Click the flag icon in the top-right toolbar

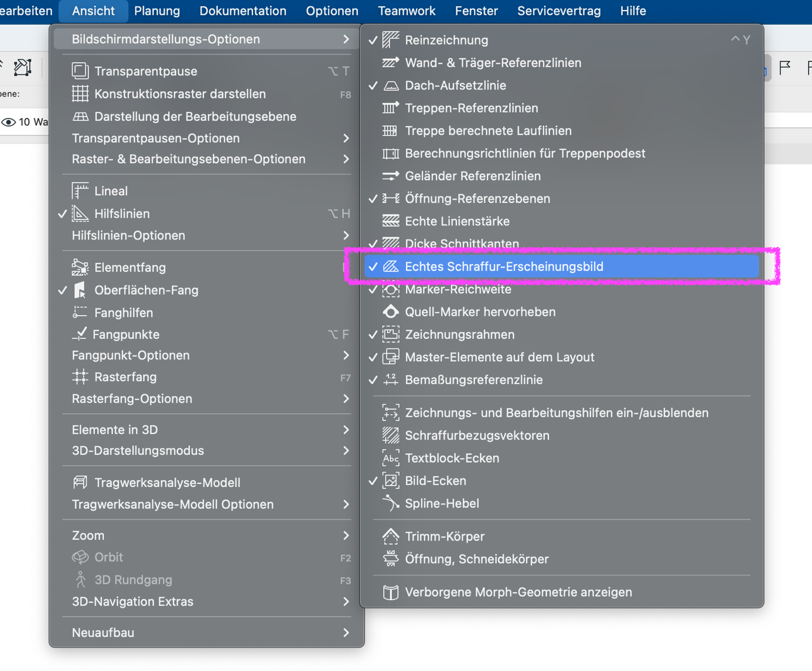tap(785, 68)
